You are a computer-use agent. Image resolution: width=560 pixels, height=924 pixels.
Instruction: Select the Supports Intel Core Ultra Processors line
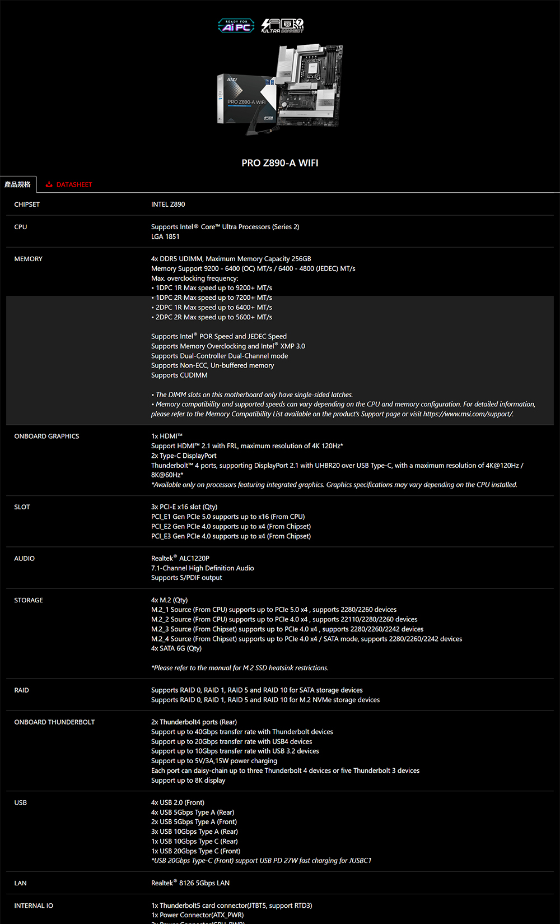[x=225, y=227]
